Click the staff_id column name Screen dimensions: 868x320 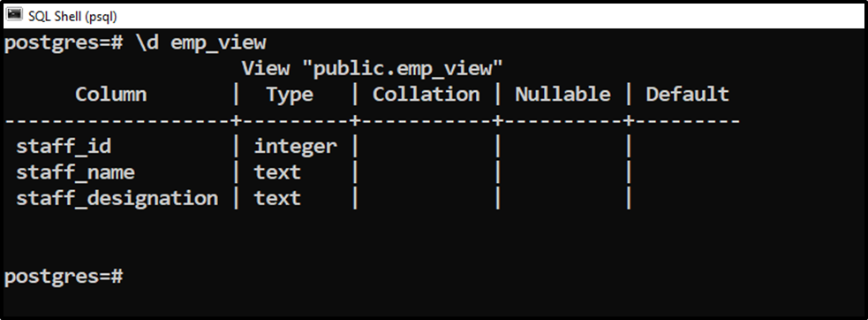(64, 147)
